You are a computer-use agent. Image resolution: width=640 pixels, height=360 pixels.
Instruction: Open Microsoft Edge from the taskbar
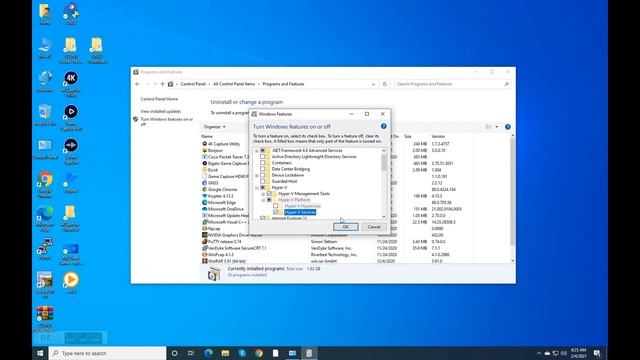tap(208, 353)
